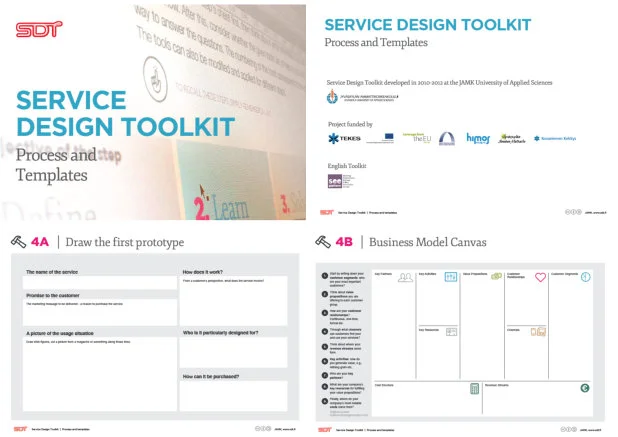Click the Key Activities sliders icon

450,277
